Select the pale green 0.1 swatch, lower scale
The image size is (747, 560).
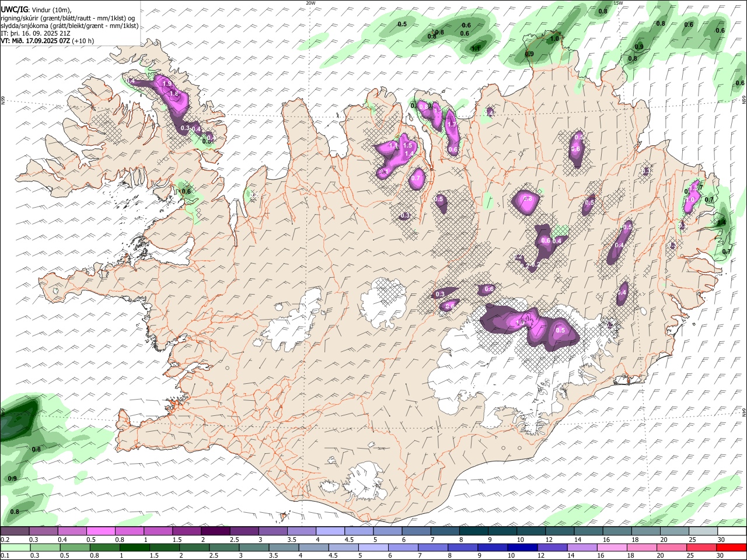click(15, 547)
